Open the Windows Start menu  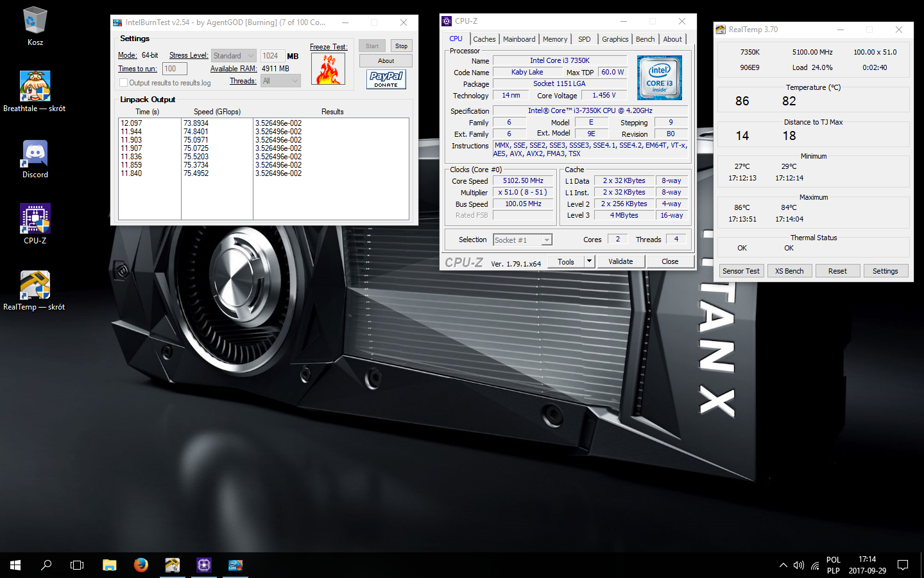pyautogui.click(x=15, y=565)
